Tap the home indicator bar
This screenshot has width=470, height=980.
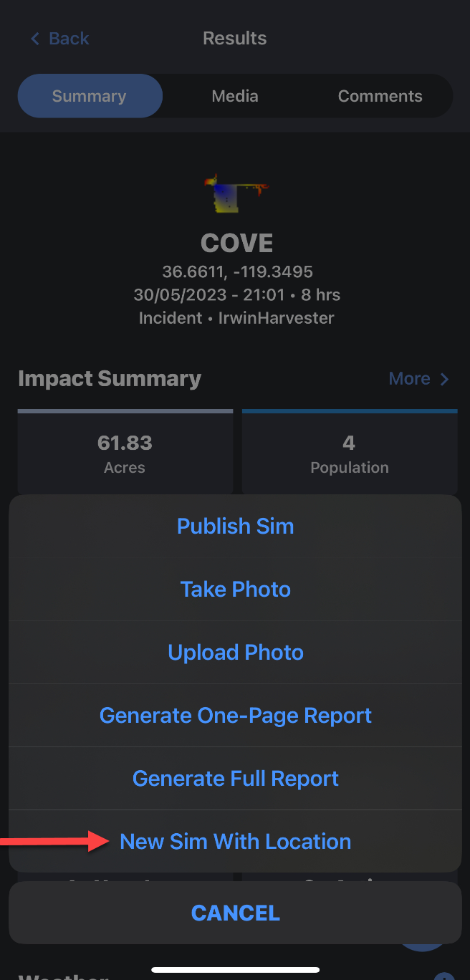pyautogui.click(x=235, y=970)
